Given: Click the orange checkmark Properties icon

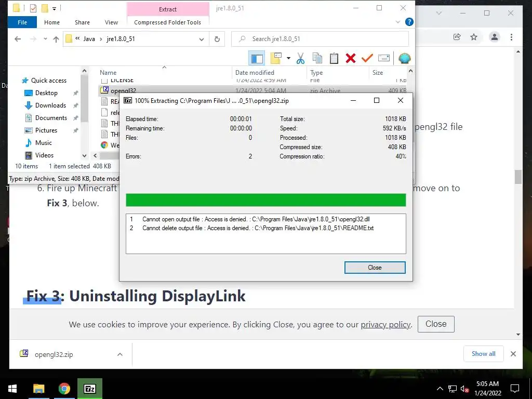Looking at the screenshot, I should [x=367, y=58].
